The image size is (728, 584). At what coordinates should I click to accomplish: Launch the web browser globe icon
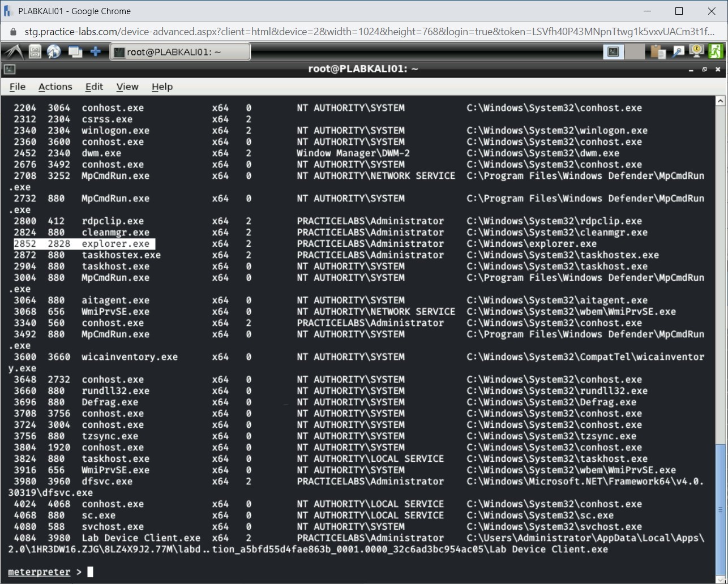(x=54, y=51)
